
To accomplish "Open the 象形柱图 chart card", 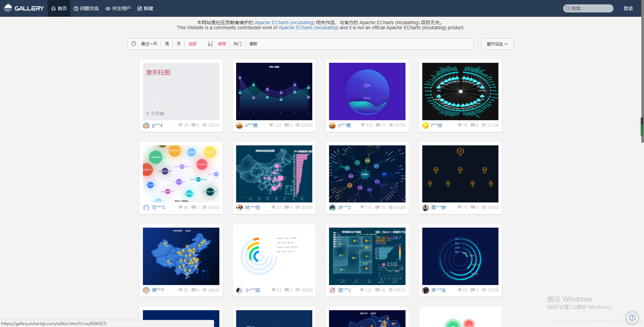I will (181, 91).
